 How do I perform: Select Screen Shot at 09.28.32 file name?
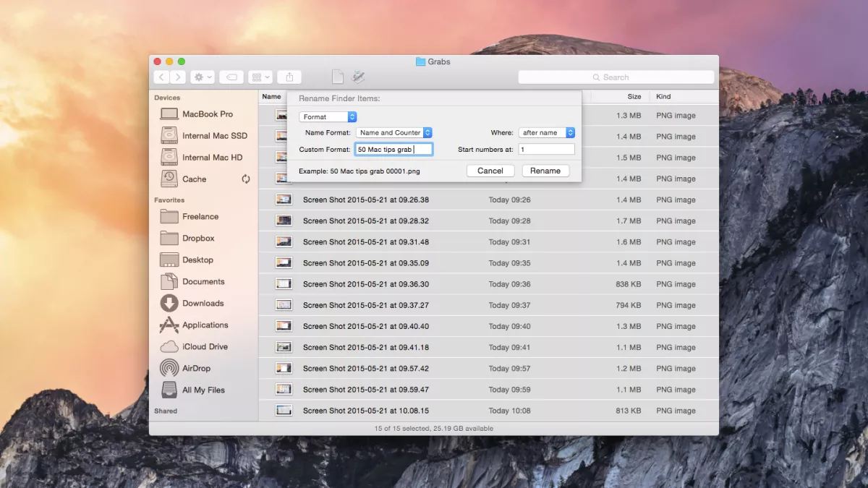(x=366, y=221)
